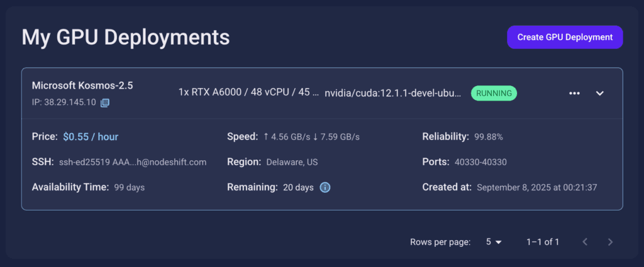Click the RTX A6000 hardware spec text
Viewport: 644px width, 267px height.
(248, 93)
